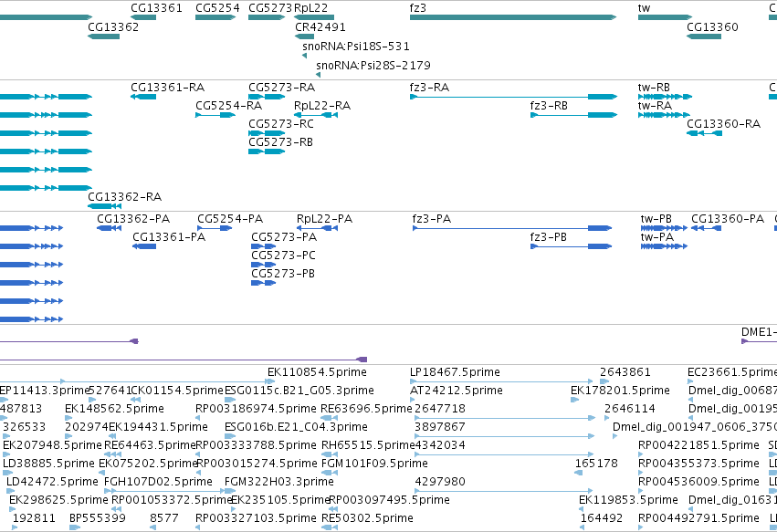Click the fz3-PA protein label

432,218
